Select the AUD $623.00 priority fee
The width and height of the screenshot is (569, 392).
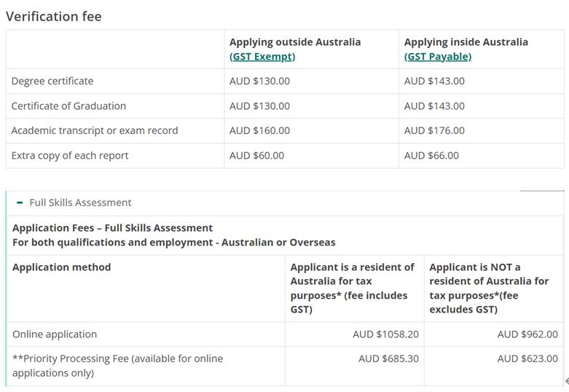(527, 358)
